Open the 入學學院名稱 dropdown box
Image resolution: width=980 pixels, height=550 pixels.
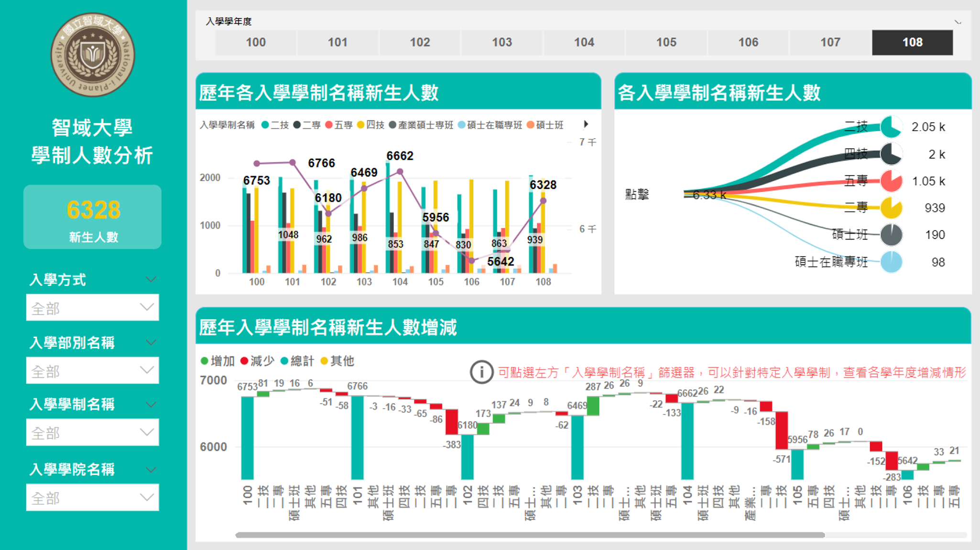92,498
